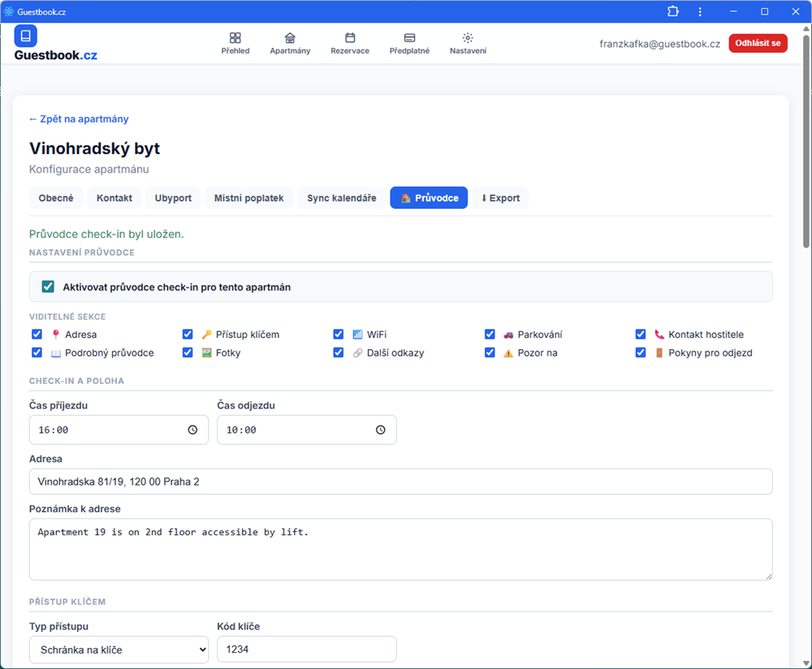Switch to the Ubyport tab
Image resolution: width=812 pixels, height=669 pixels.
[x=173, y=198]
